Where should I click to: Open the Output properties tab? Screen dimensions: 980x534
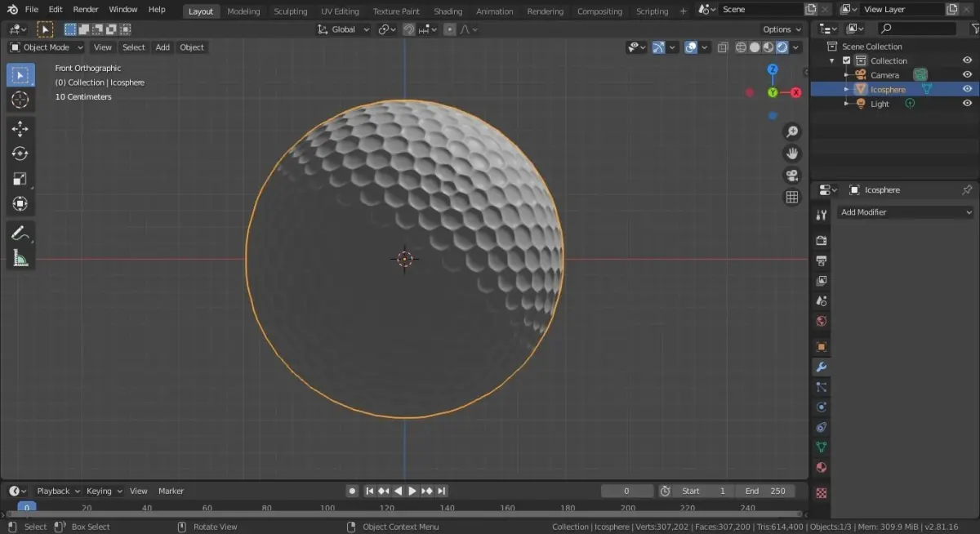click(x=822, y=260)
